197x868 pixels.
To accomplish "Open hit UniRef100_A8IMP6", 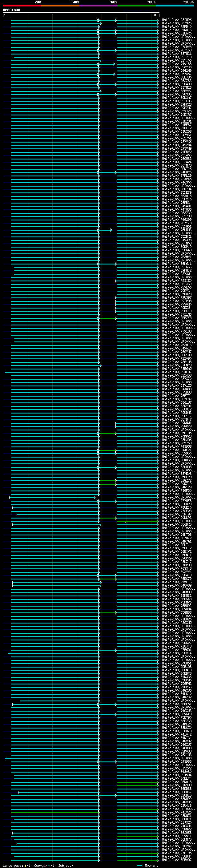I will (x=176, y=20).
